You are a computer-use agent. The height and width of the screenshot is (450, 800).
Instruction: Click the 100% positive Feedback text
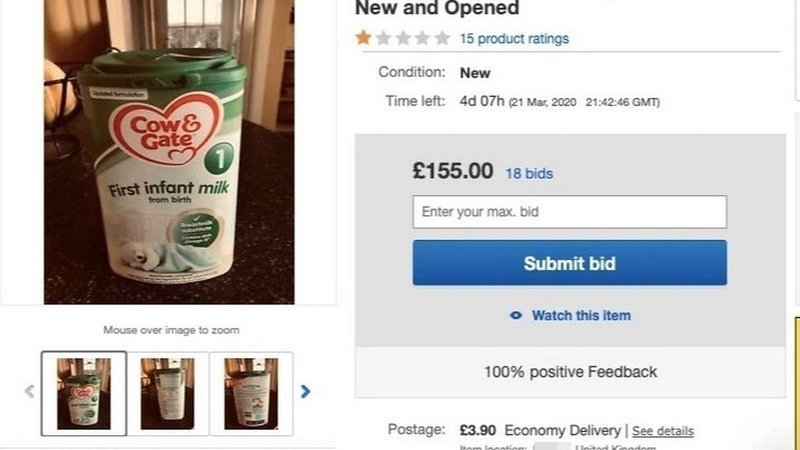(570, 372)
